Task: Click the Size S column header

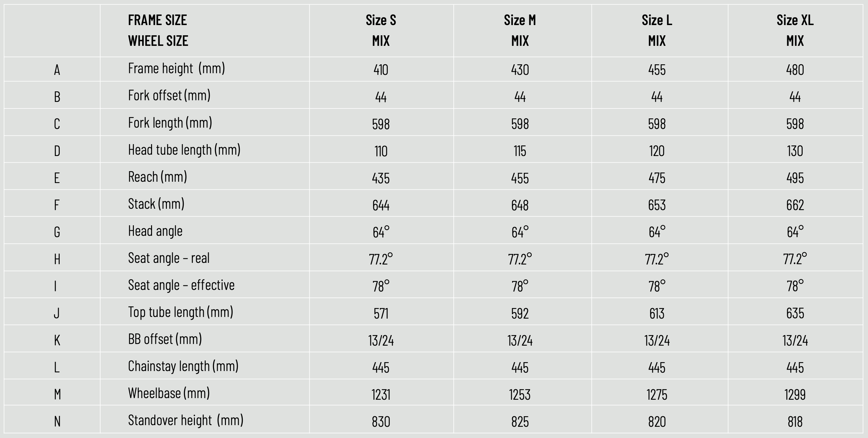Action: tap(381, 20)
